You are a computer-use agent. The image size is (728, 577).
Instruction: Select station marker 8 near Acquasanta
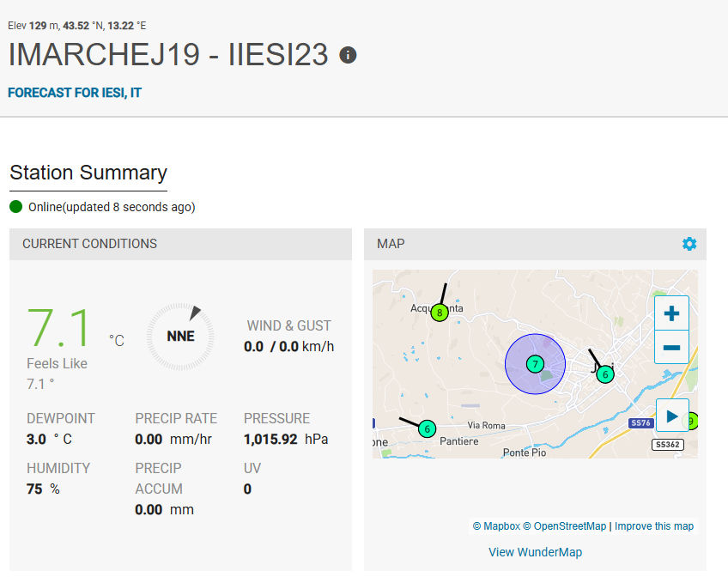(440, 313)
